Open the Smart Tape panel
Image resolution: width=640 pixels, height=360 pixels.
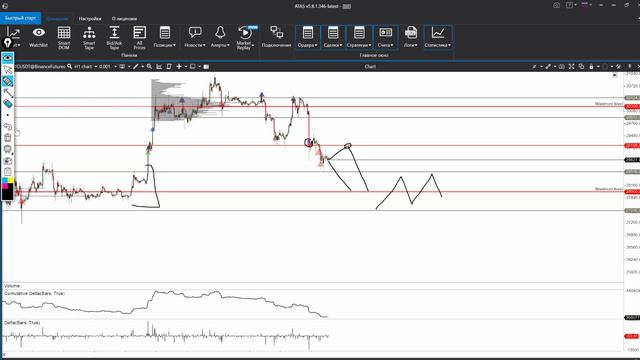[x=89, y=38]
